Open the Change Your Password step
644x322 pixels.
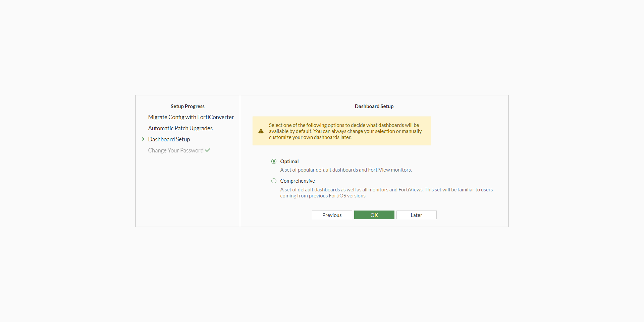click(176, 150)
